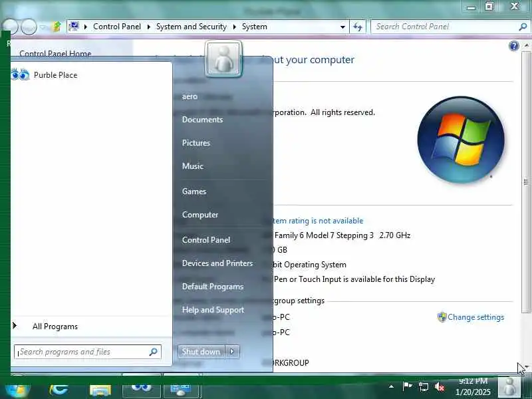Screen dimensions: 532x399
Task: Expand the arrow after System and Security breadcrumb
Action: [x=235, y=27]
